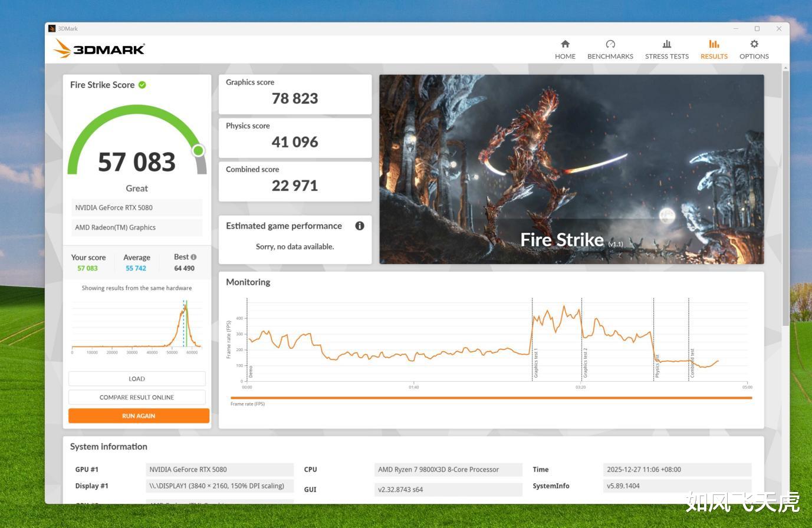Click the Graphics test 2 marker in Monitoring chart
812x528 pixels.
coord(586,363)
